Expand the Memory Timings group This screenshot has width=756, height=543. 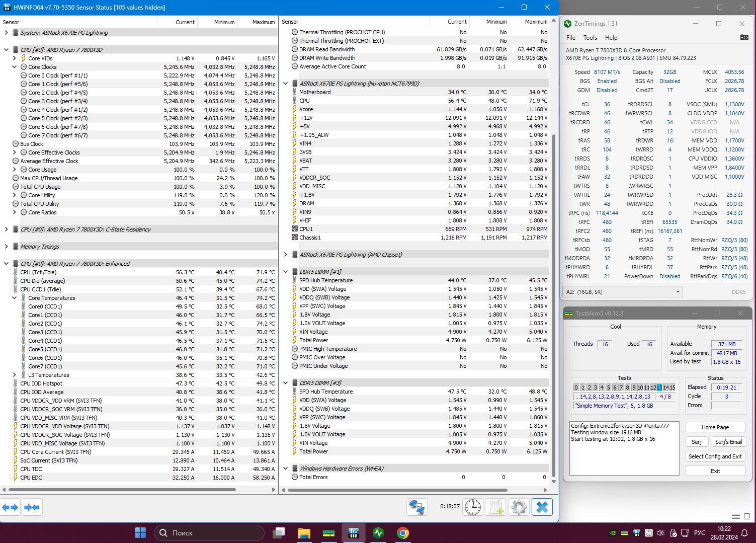tap(6, 247)
